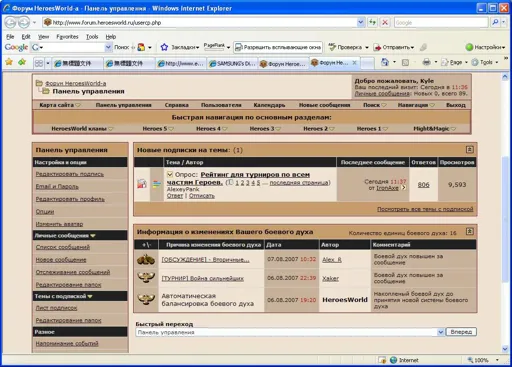512x367 pixels.
Task: Click the Print icon
Action: [426, 62]
